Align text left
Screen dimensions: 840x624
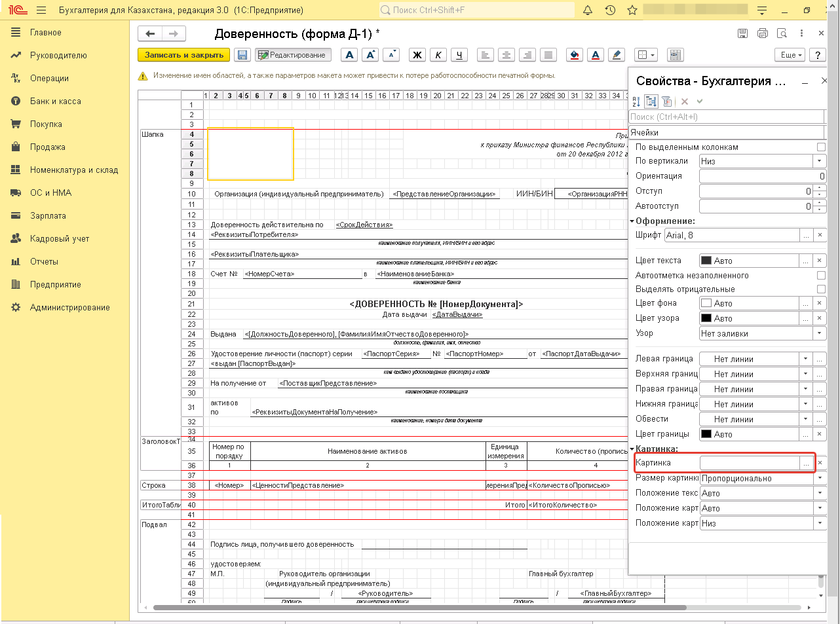tap(486, 55)
